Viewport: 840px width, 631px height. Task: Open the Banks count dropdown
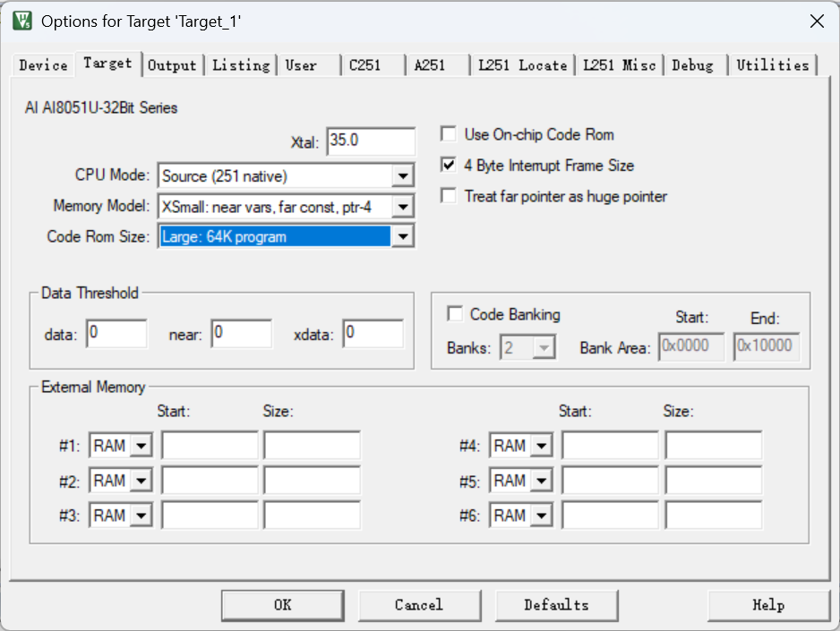(x=544, y=348)
